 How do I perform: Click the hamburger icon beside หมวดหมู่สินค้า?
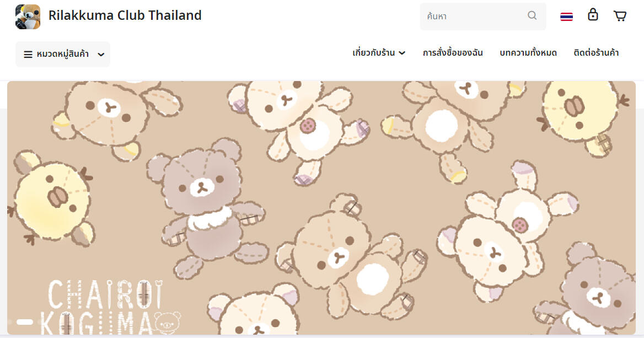tap(28, 54)
